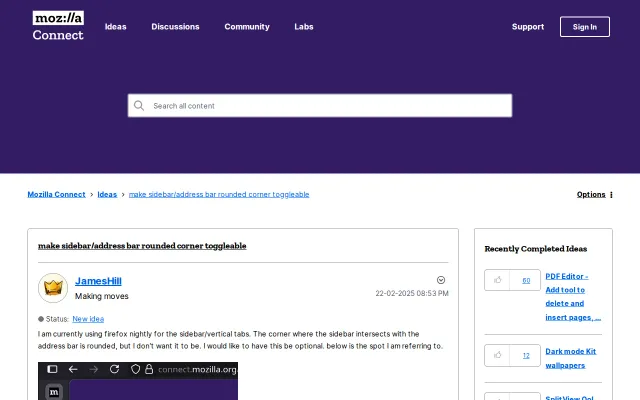Viewport: 640px width, 400px height.
Task: Click the Sign In button
Action: coord(585,27)
